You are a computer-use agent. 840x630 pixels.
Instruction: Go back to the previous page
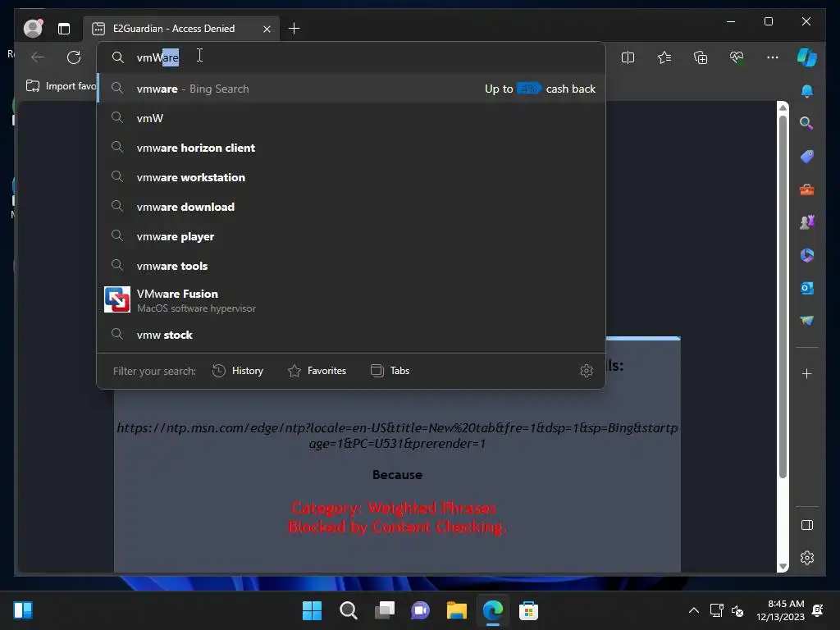click(x=38, y=57)
